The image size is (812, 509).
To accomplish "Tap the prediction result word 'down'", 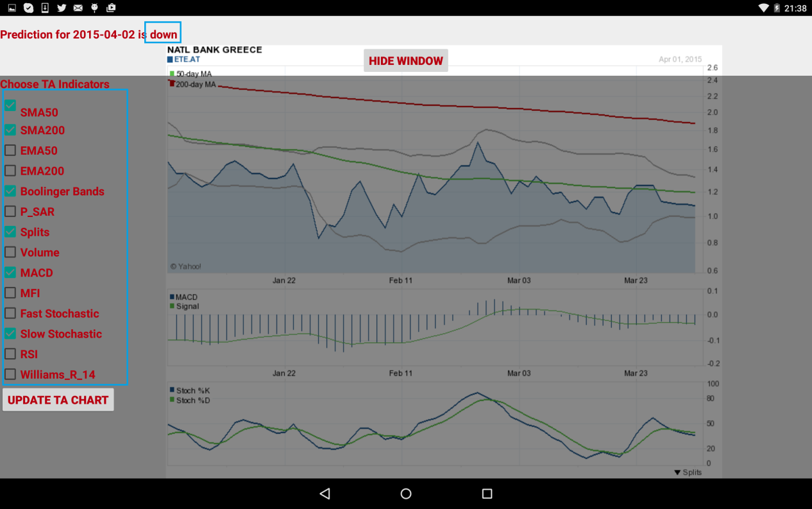I will tap(164, 34).
